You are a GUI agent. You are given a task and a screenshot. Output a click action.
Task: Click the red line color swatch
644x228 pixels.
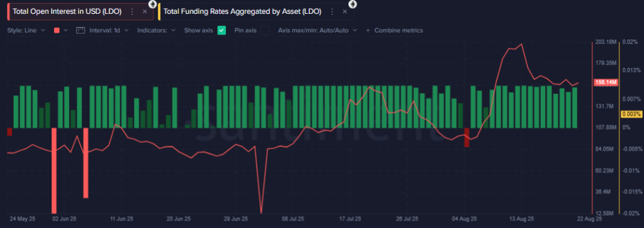click(x=57, y=30)
